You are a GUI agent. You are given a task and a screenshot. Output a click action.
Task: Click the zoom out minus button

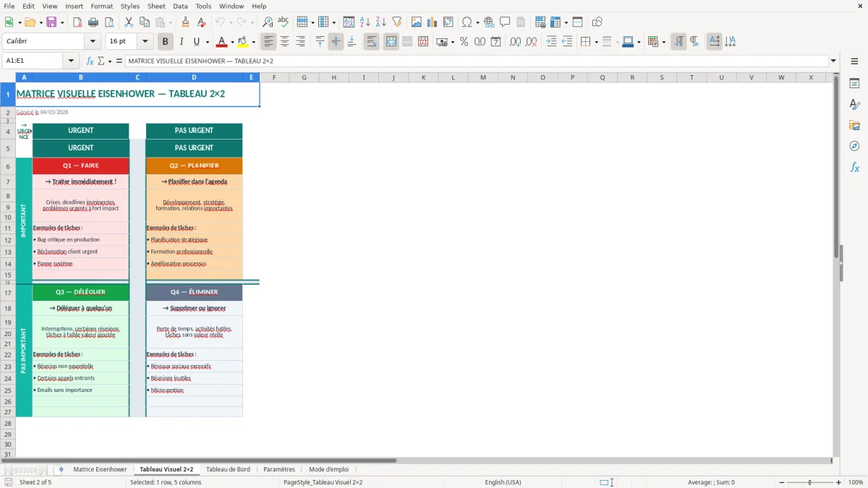pos(782,482)
